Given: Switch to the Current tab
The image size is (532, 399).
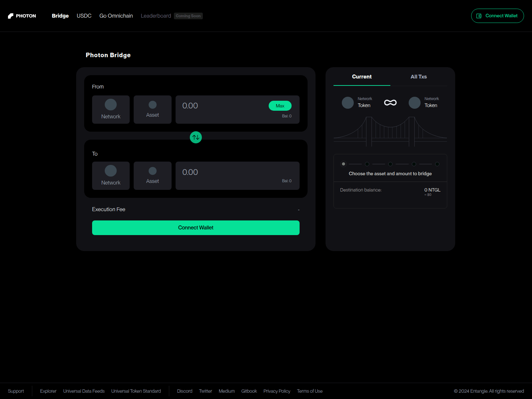Looking at the screenshot, I should [362, 77].
